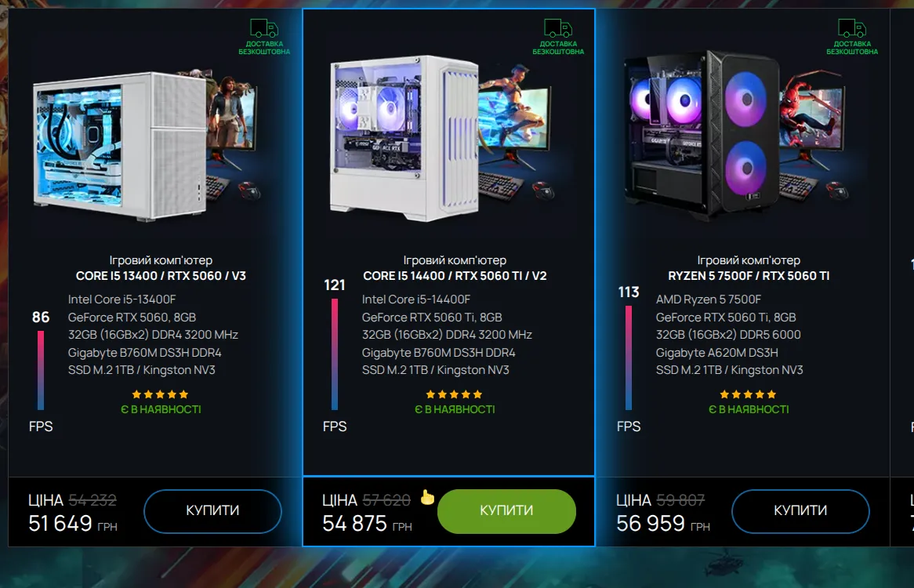The height and width of the screenshot is (588, 914).
Task: Click the Є В НАЯВНОСТІ label under Ryzen specs
Action: (x=749, y=410)
